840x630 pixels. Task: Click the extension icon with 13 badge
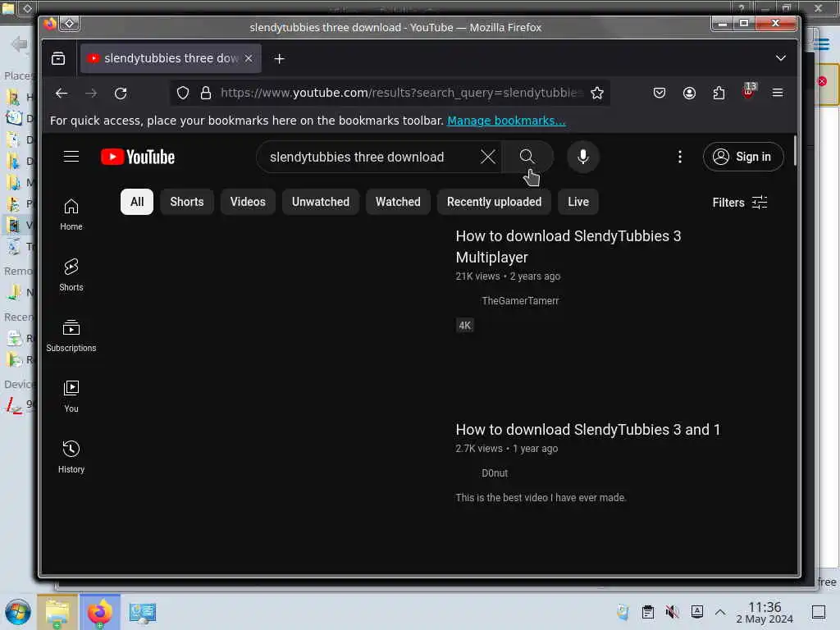[x=749, y=91]
